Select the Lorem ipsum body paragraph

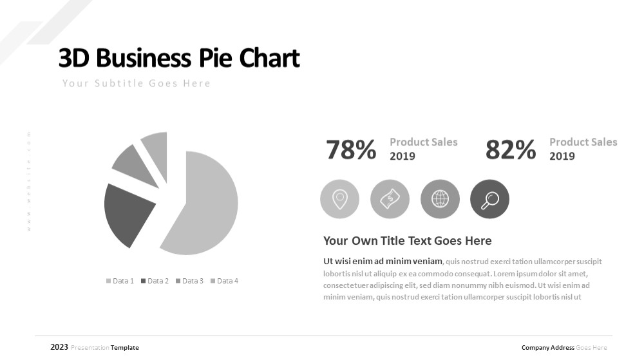[x=462, y=279]
